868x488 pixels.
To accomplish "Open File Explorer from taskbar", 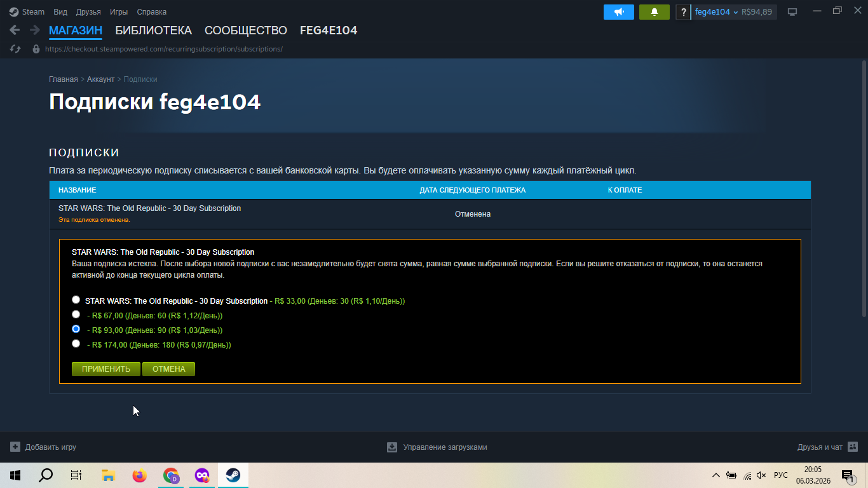I will click(108, 475).
